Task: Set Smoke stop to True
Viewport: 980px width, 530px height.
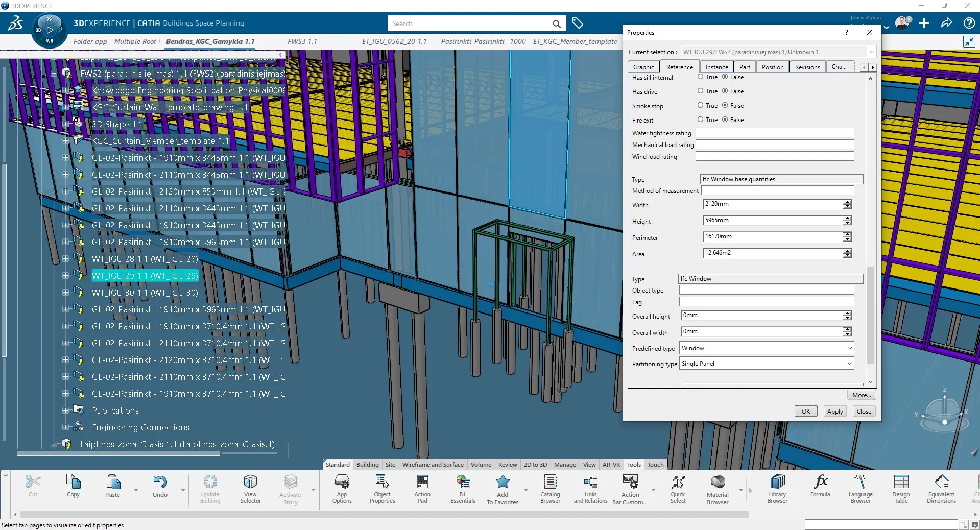Action: pos(700,106)
